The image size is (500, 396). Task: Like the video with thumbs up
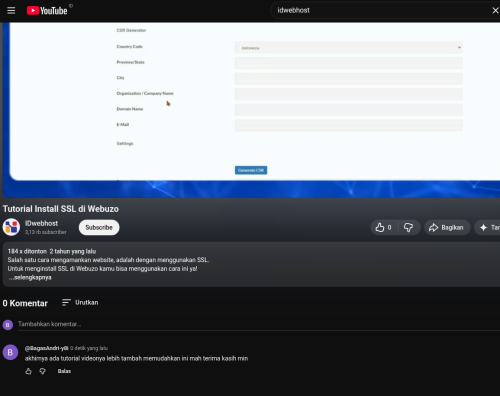[x=384, y=227]
